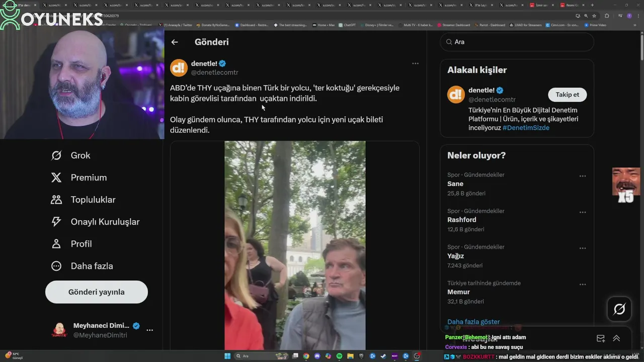Screen dimensions: 644x362
Task: Click Takip et to follow denetle!
Action: coord(567,95)
